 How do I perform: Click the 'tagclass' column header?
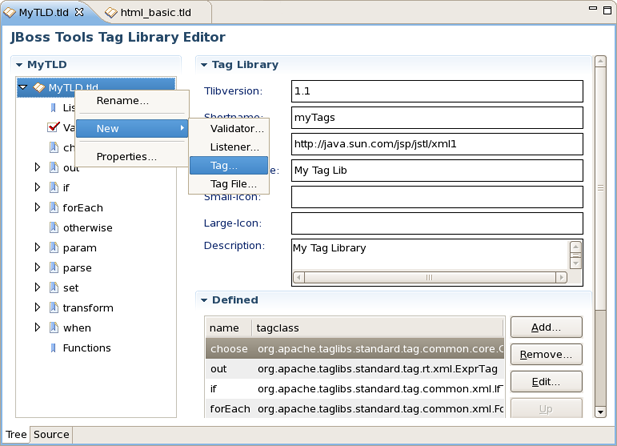[x=378, y=328]
